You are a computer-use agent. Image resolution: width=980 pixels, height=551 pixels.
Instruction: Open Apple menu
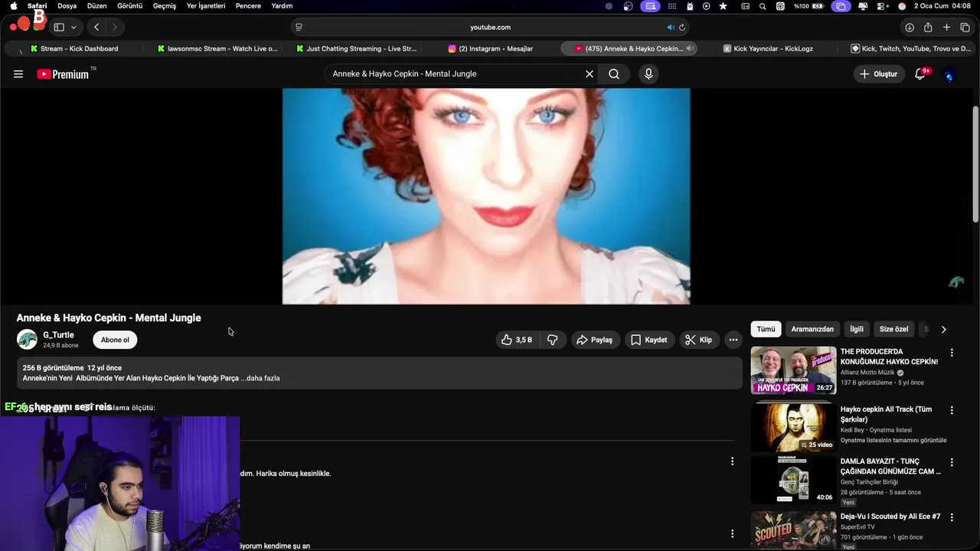(13, 5)
